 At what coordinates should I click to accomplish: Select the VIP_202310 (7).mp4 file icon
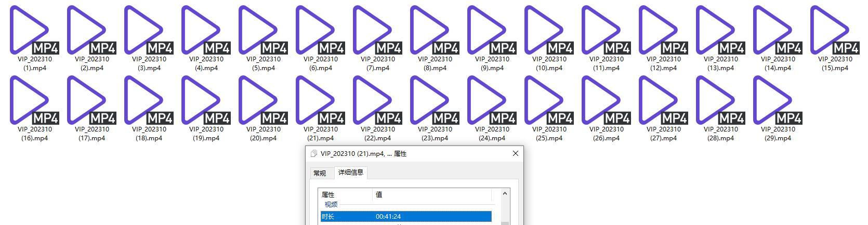pyautogui.click(x=377, y=30)
